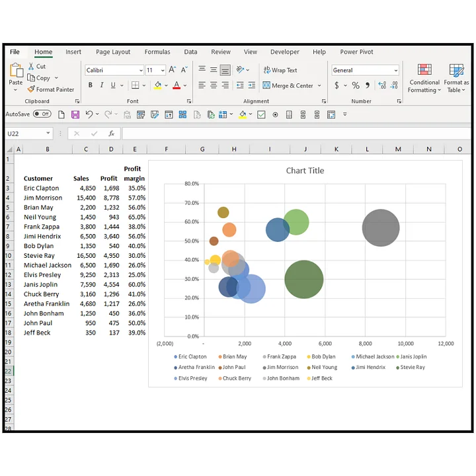Apply Underline formatting
Screen dimensions: 476x476
pyautogui.click(x=113, y=85)
